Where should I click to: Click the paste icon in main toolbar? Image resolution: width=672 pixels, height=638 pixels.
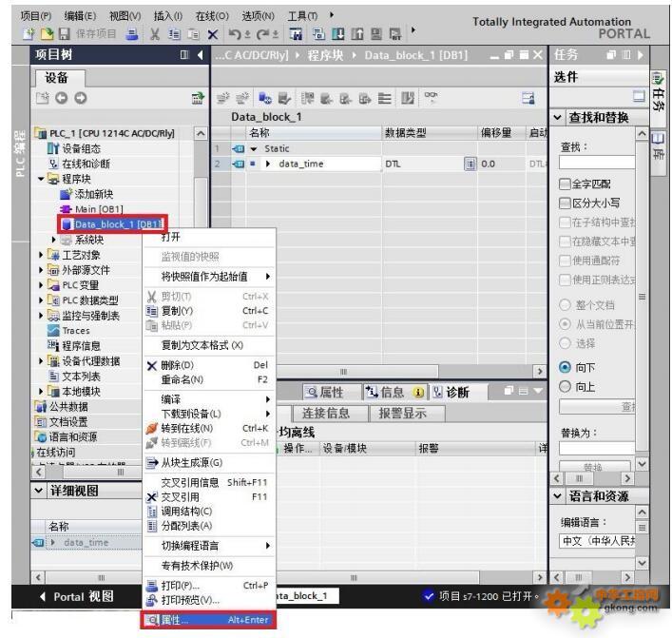point(193,34)
